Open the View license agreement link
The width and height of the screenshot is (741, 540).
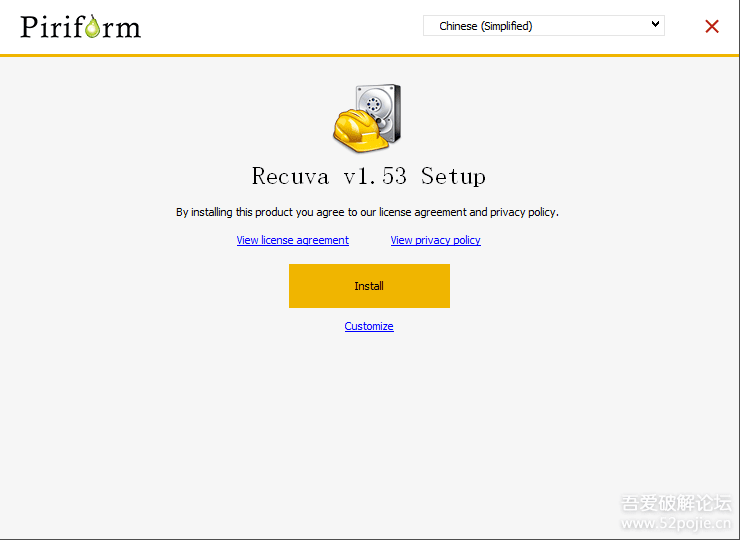click(x=293, y=240)
